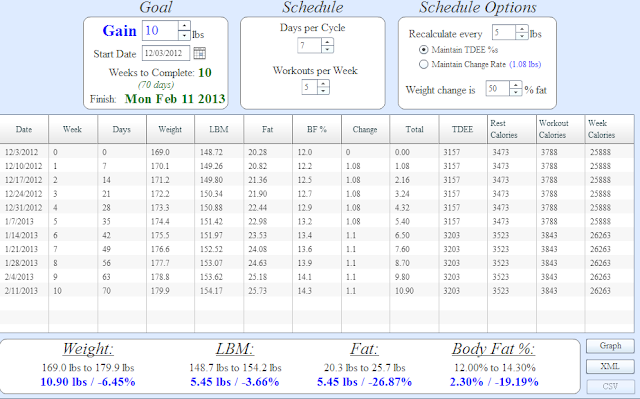Screen dimensions: 640x399
Task: Decrease Workouts per Week value
Action: click(323, 91)
